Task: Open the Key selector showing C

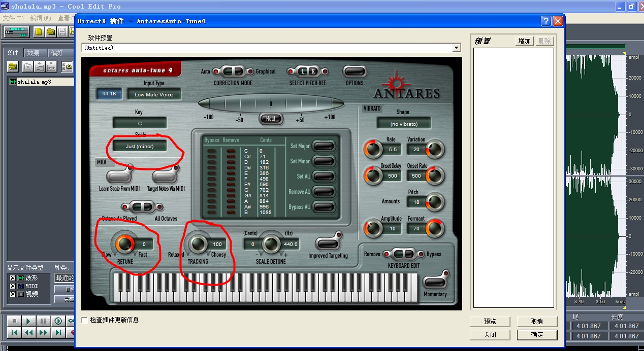Action: 140,123
